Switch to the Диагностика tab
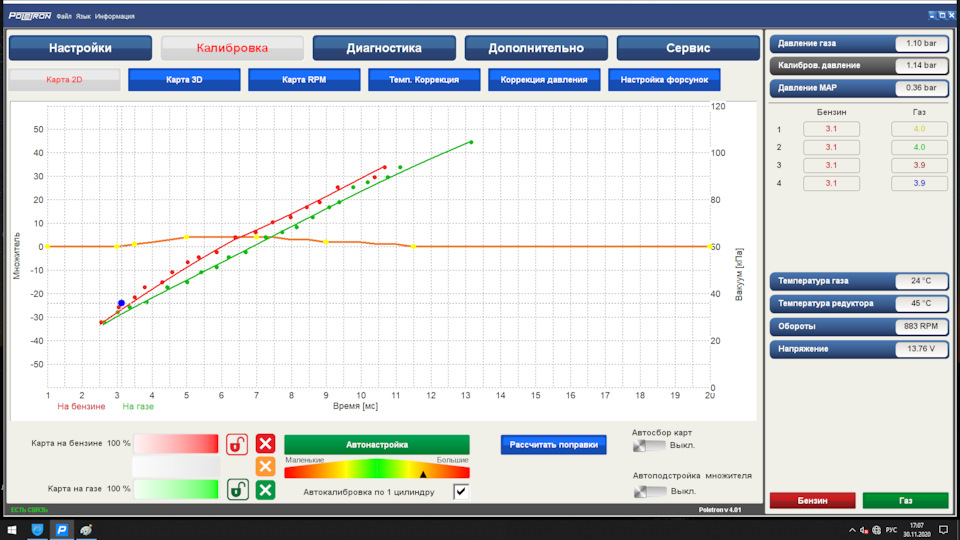 pos(384,48)
